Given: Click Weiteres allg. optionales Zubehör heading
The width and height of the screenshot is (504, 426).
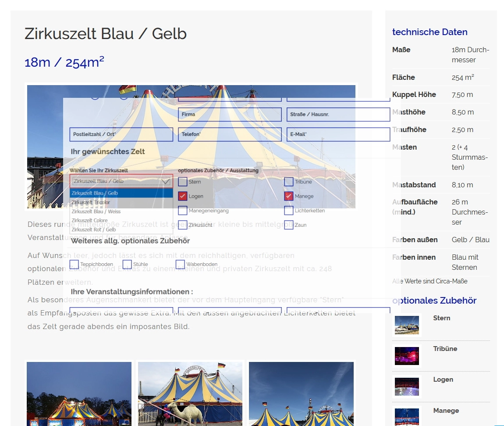Looking at the screenshot, I should pyautogui.click(x=130, y=241).
